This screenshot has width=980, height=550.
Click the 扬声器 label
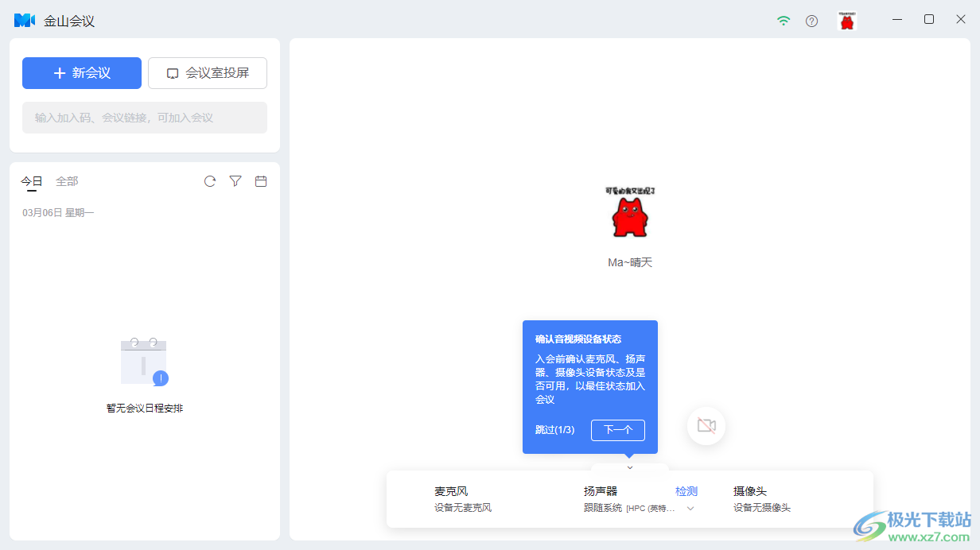pos(601,491)
